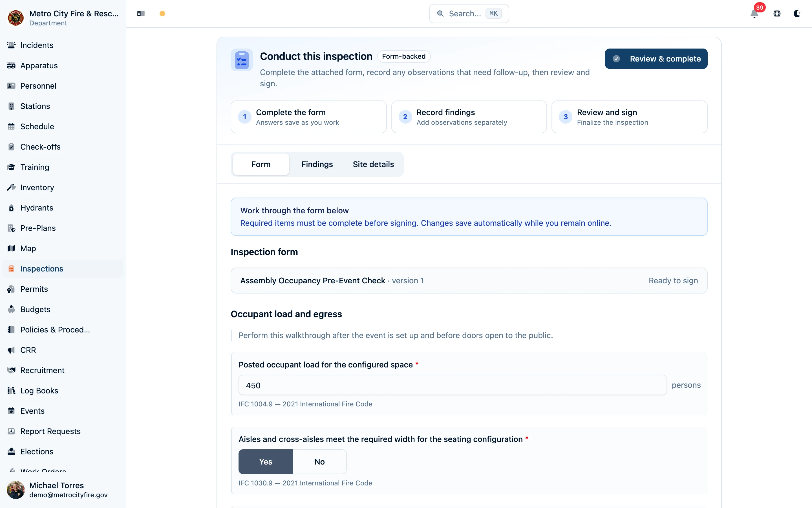
Task: Switch to the Form tab
Action: tap(261, 164)
